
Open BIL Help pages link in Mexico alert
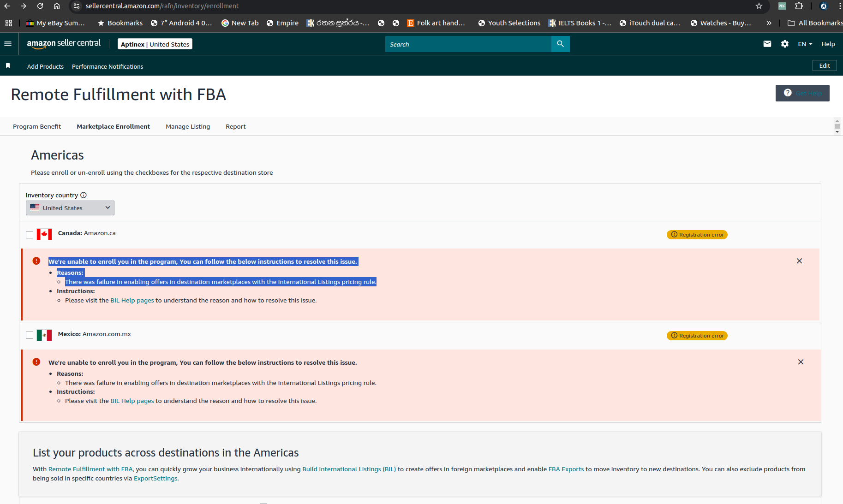(132, 401)
